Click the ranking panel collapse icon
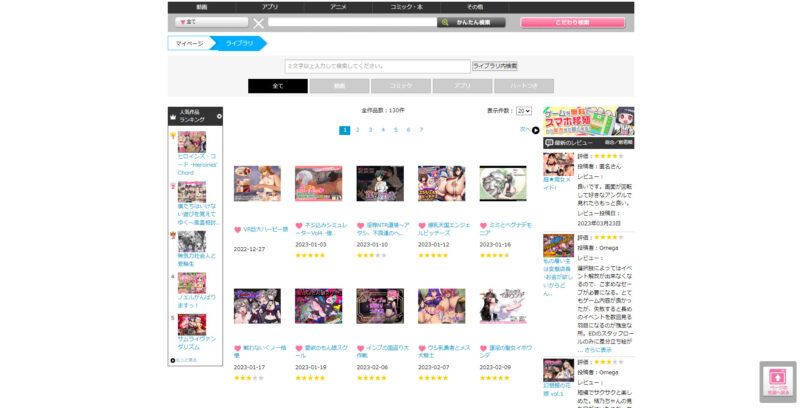Screen dimensions: 800x408 [x=219, y=116]
